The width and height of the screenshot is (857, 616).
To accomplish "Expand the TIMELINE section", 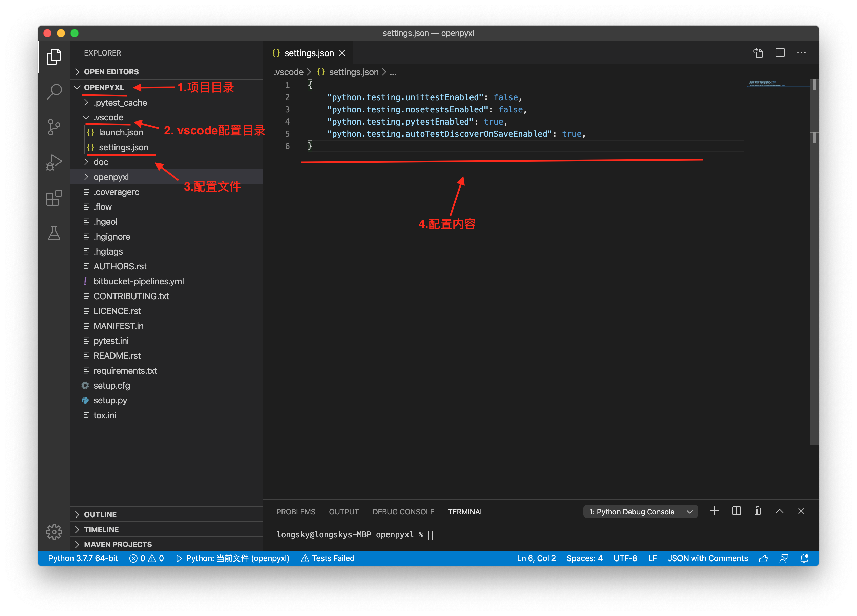I will coord(167,529).
